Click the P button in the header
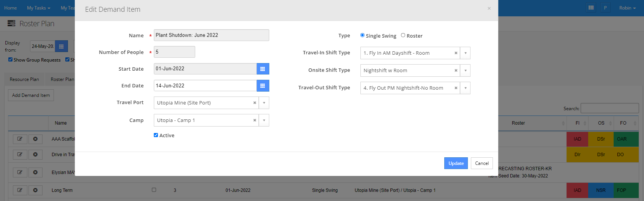Screen dimensions: 644x201 point(605,8)
